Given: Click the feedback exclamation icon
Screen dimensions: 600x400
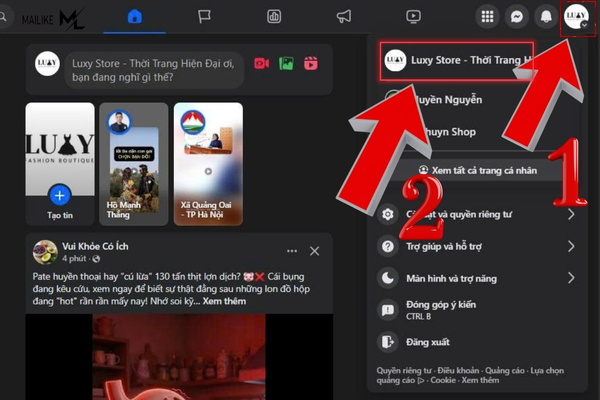Looking at the screenshot, I should coord(388,310).
